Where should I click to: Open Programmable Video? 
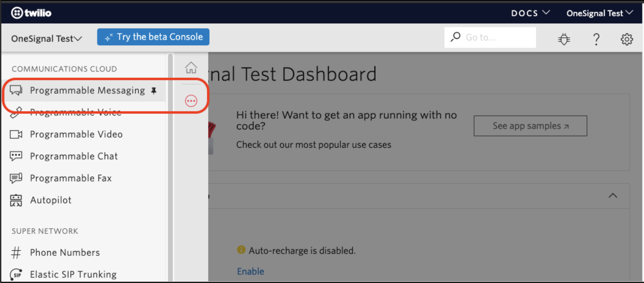(76, 134)
